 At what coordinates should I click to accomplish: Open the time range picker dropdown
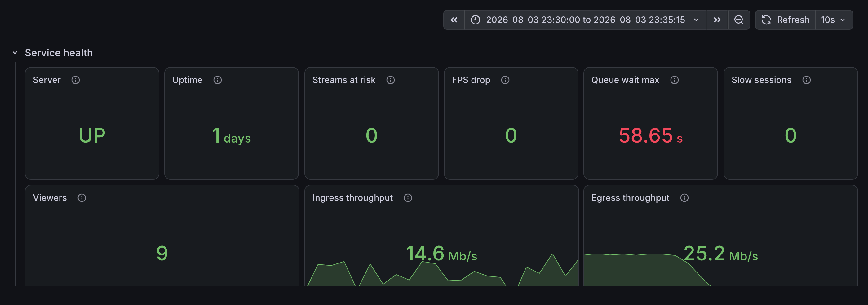585,20
